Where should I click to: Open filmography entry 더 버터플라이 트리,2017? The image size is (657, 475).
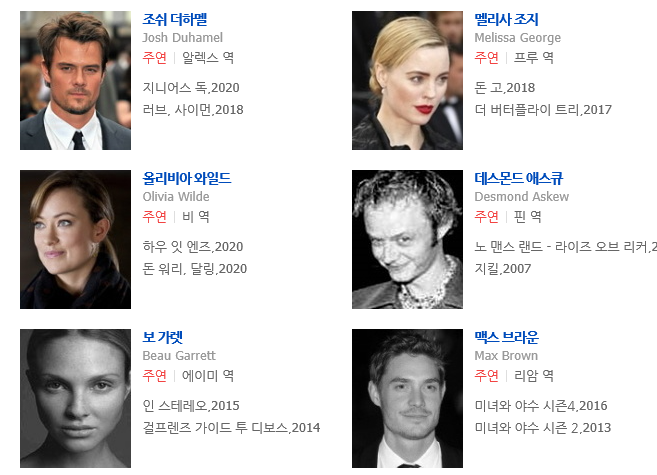543,110
